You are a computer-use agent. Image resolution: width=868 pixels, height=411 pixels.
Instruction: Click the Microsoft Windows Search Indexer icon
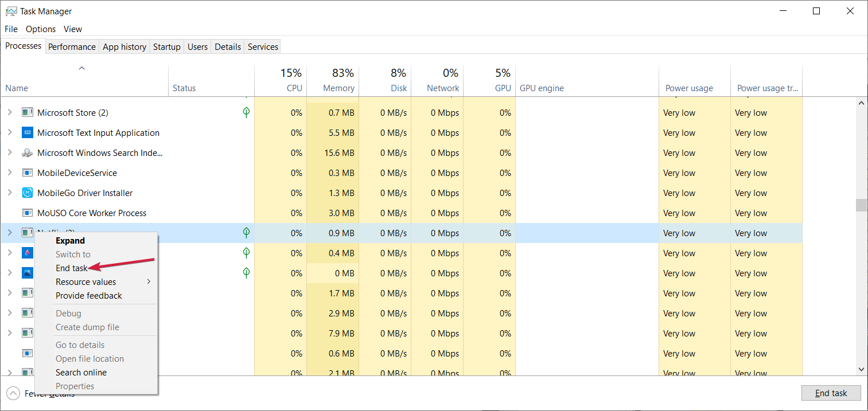tap(27, 153)
